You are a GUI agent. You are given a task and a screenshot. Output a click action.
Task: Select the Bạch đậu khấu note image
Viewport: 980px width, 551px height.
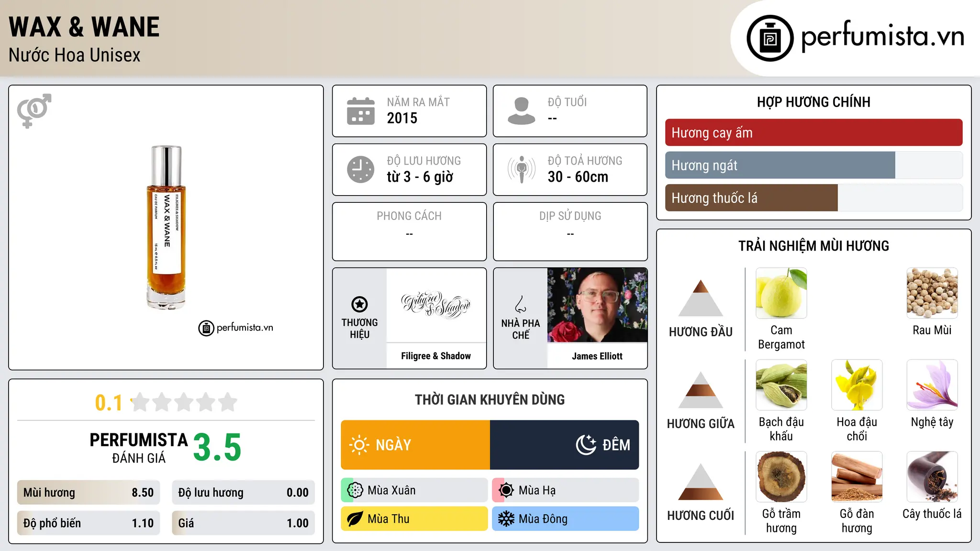(781, 385)
